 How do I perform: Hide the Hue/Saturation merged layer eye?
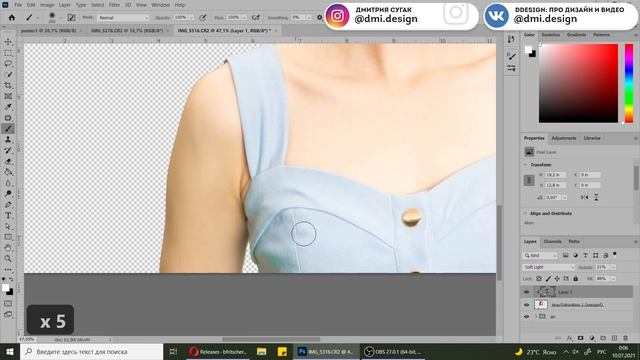pyautogui.click(x=527, y=304)
